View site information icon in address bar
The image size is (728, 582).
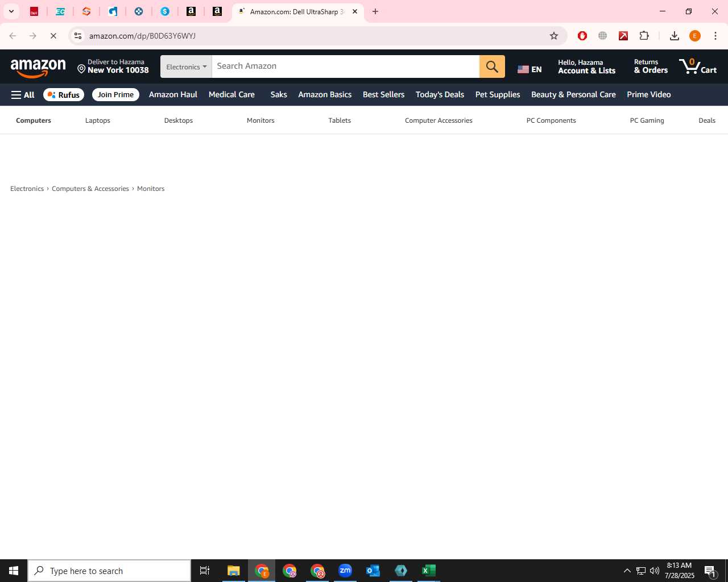click(78, 36)
